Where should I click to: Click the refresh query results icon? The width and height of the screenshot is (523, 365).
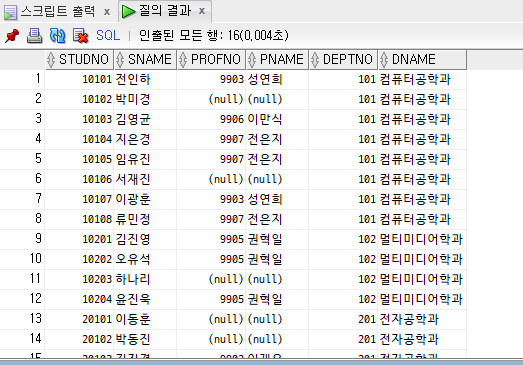pos(57,36)
